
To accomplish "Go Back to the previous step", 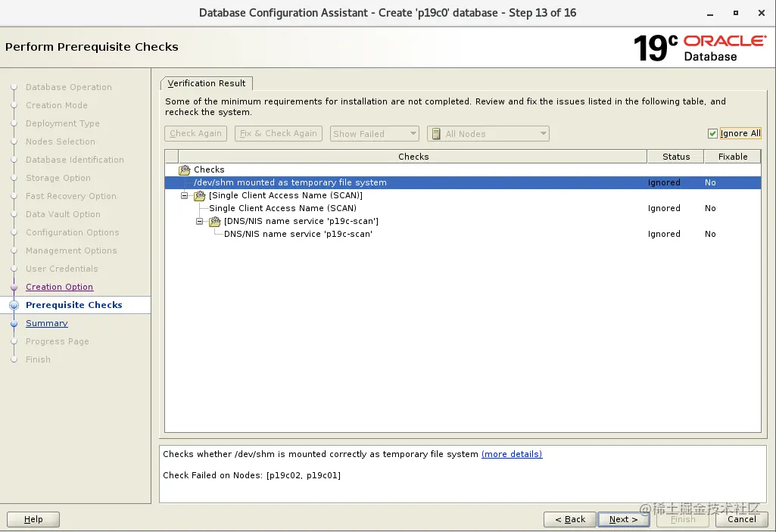I will click(x=569, y=519).
